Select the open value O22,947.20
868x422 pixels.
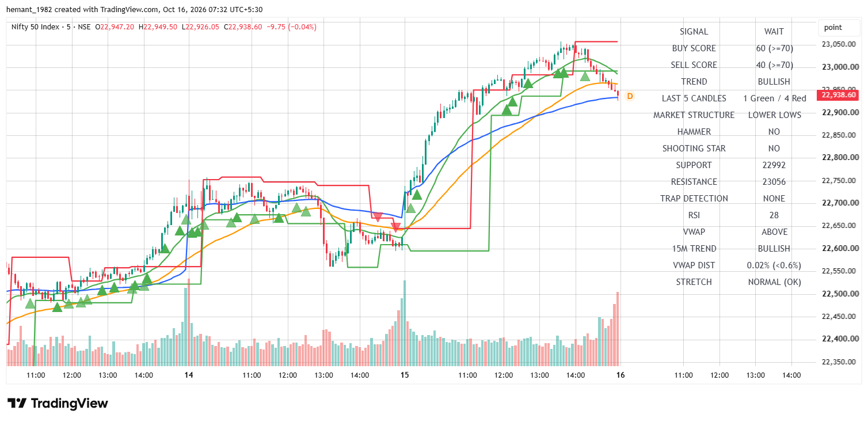click(115, 27)
